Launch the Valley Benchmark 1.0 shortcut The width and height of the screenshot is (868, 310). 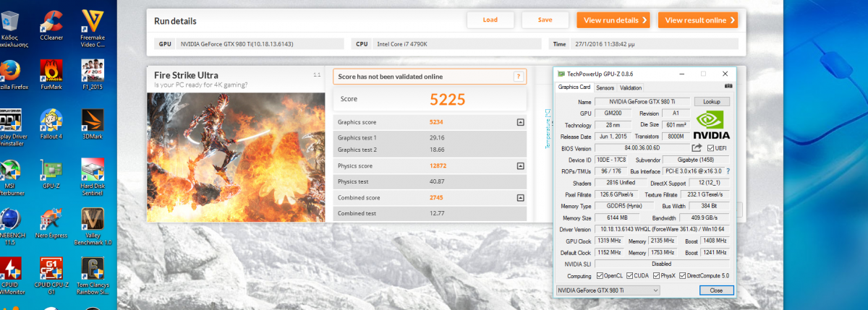(x=93, y=227)
